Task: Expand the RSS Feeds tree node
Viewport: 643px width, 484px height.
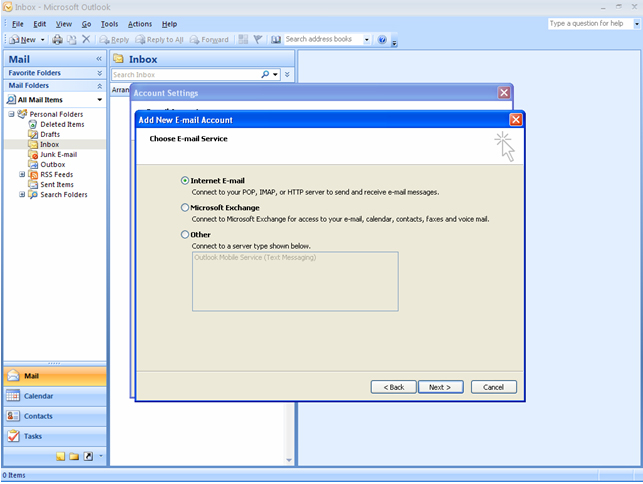Action: [22, 174]
